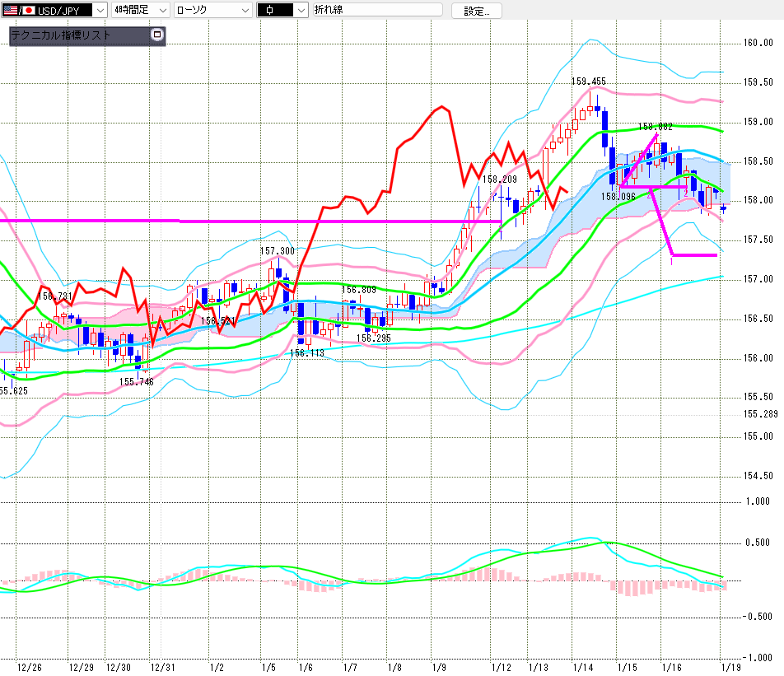Image resolution: width=784 pixels, height=676 pixels.
Task: Click the 158.209 price label
Action: coord(500,179)
